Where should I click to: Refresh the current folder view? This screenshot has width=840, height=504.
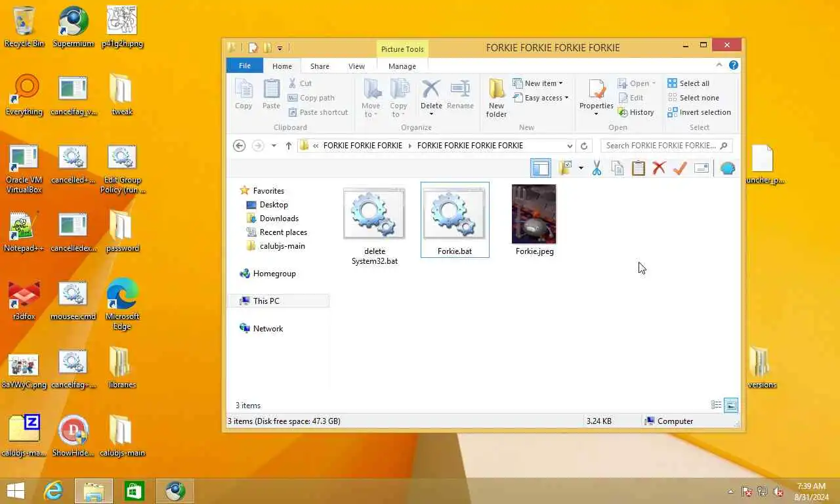[x=584, y=146]
